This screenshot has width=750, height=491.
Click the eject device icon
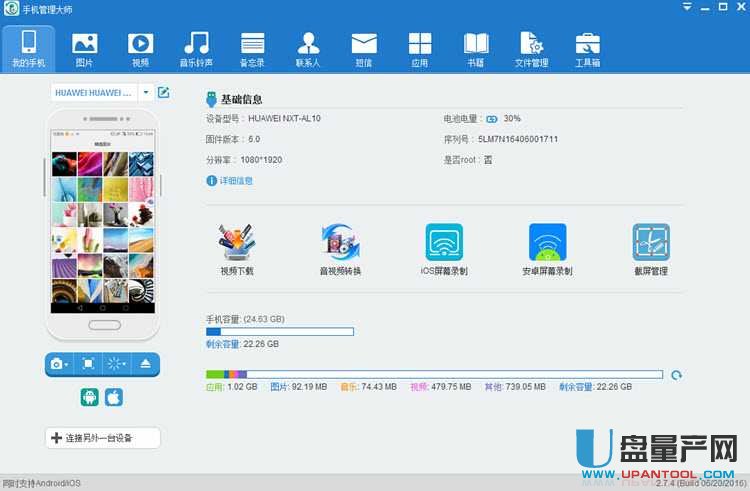[x=145, y=364]
